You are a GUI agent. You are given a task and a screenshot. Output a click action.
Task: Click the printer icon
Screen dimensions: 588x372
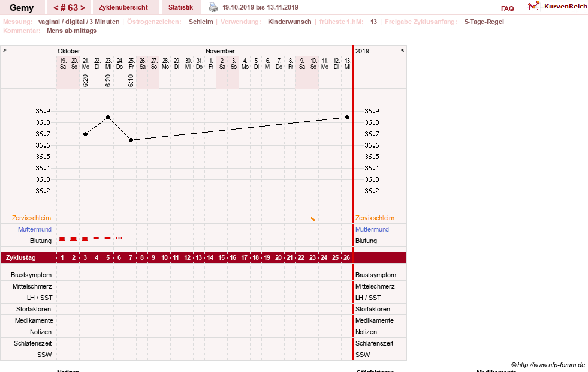click(x=213, y=7)
